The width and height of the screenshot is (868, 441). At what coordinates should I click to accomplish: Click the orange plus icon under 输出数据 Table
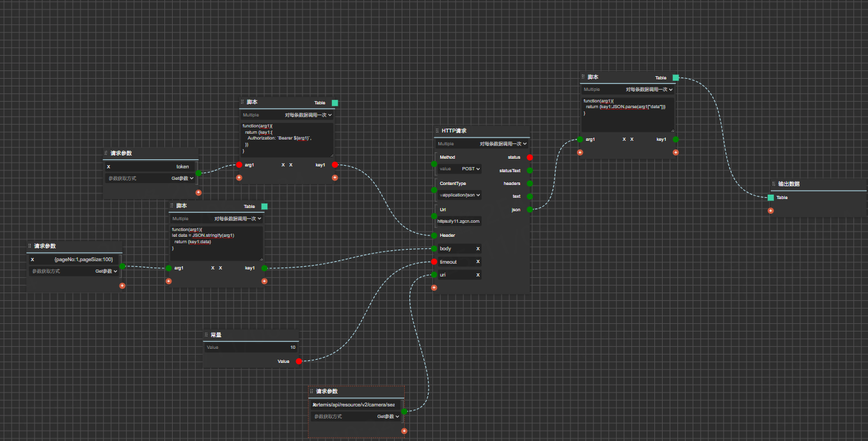771,211
